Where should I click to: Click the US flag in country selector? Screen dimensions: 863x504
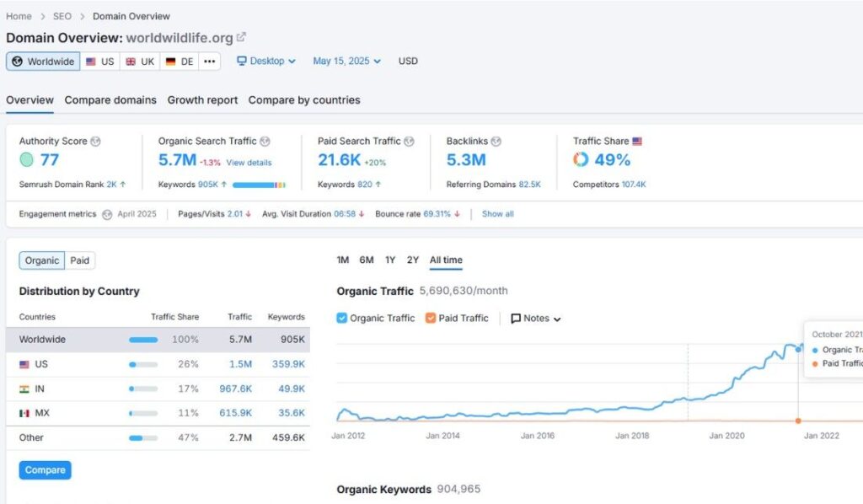(91, 62)
